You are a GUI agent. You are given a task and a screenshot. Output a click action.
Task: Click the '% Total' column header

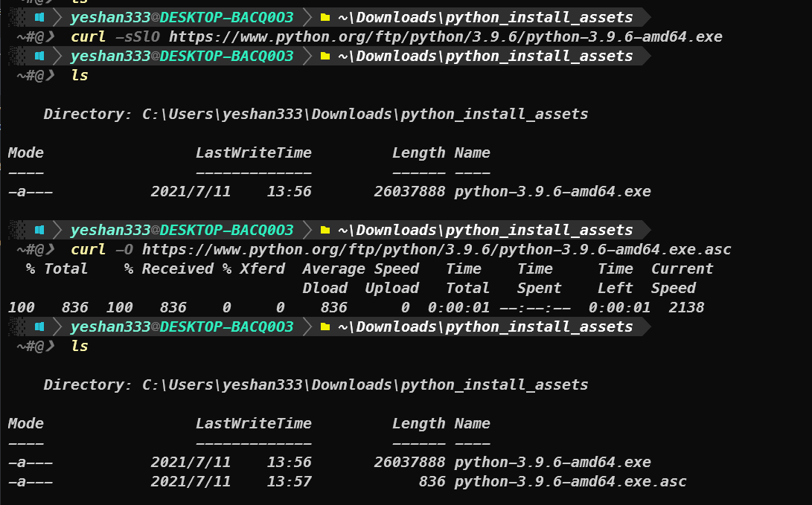(x=57, y=268)
